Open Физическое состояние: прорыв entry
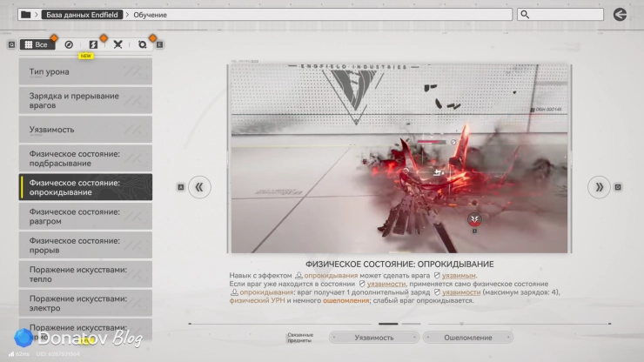Screen dimensions: 644x362 (x=85, y=245)
